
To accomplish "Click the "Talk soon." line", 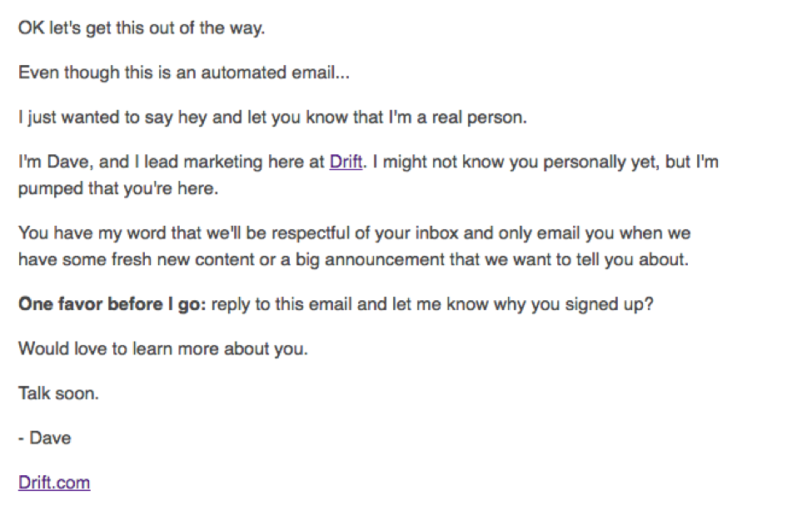I will tap(58, 393).
